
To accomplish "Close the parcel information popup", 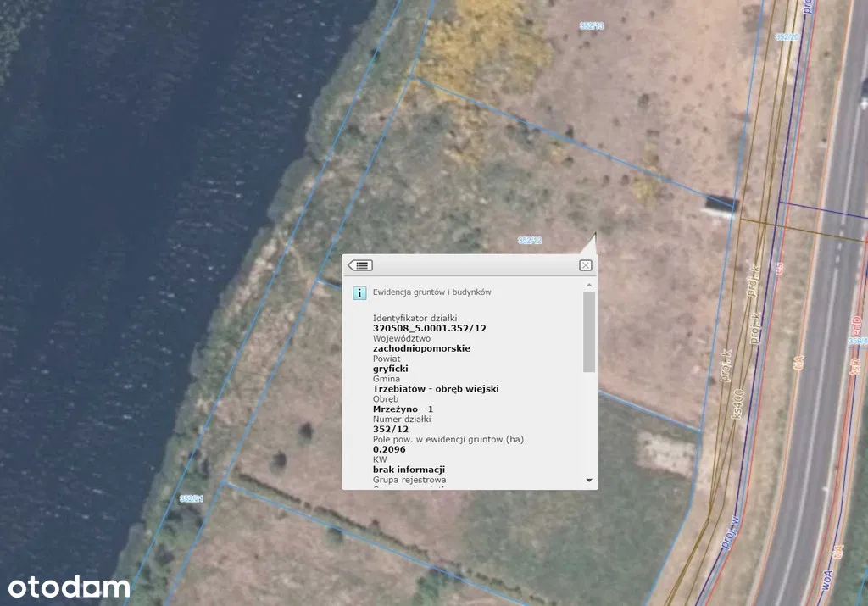I will tap(585, 265).
